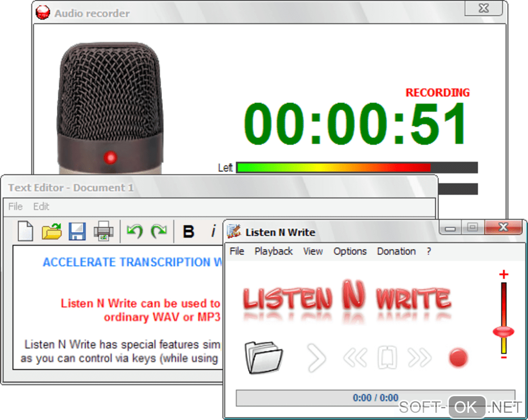Click the 'ordinary WAV or MP3' text line

point(162,317)
